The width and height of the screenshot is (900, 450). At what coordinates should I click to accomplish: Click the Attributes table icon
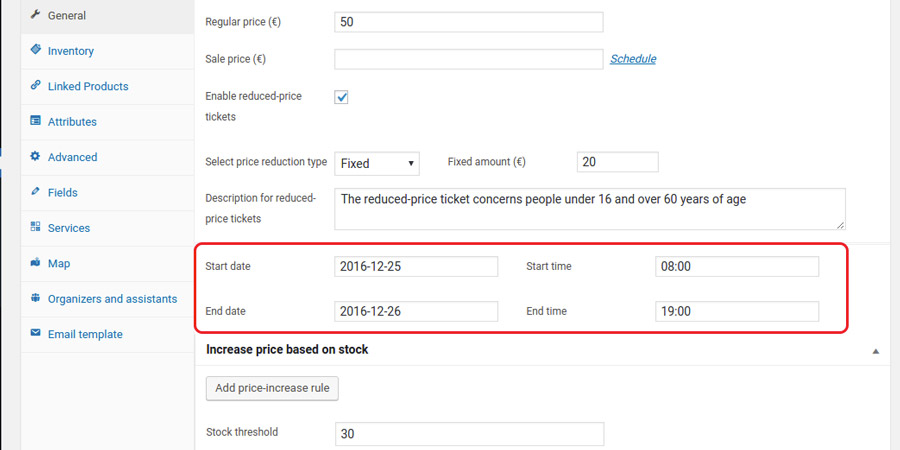35,121
